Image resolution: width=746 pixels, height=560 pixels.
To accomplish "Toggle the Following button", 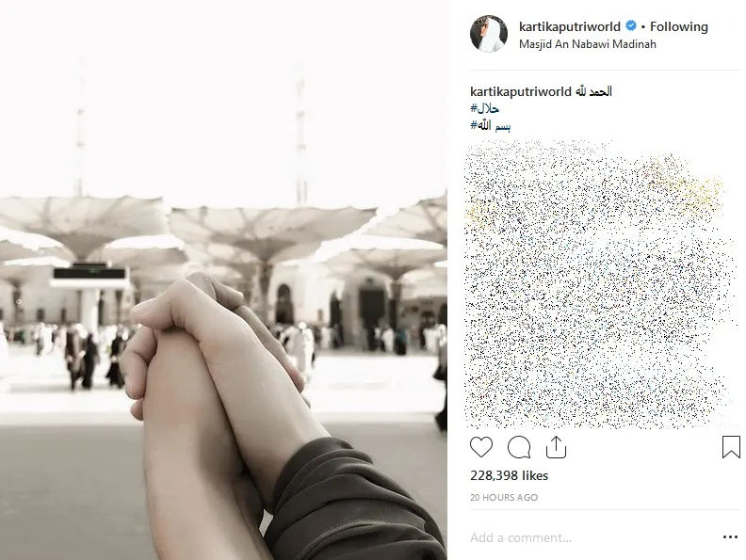I will 679,26.
